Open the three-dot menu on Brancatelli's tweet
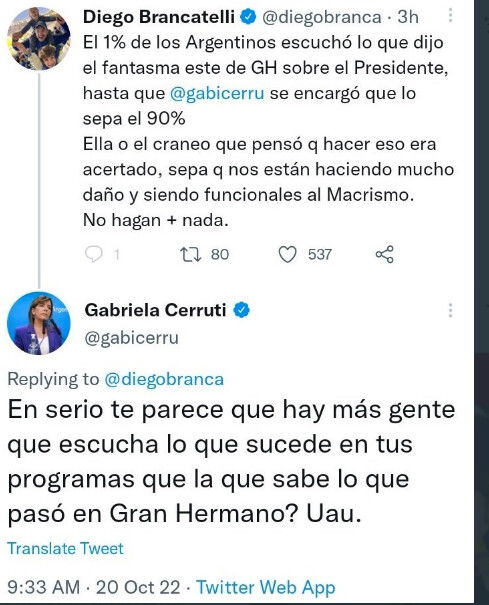489x605 pixels. 450,16
